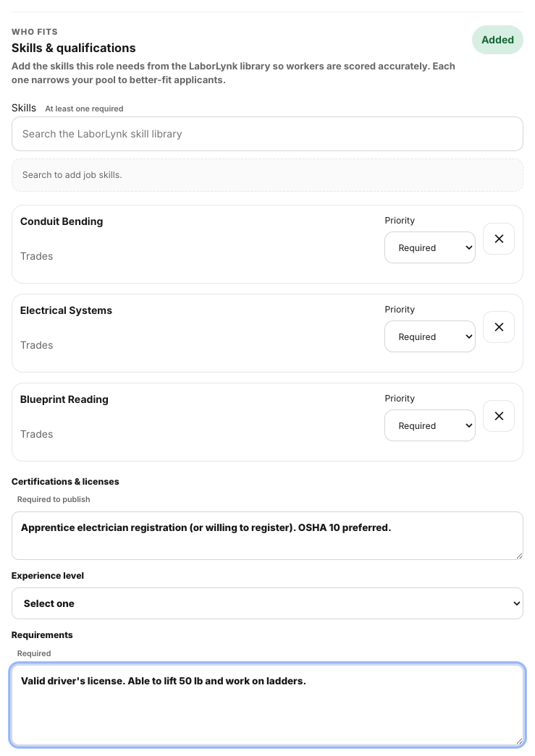The image size is (535, 756).
Task: Remove the Conduit Bending skill
Action: 498,239
